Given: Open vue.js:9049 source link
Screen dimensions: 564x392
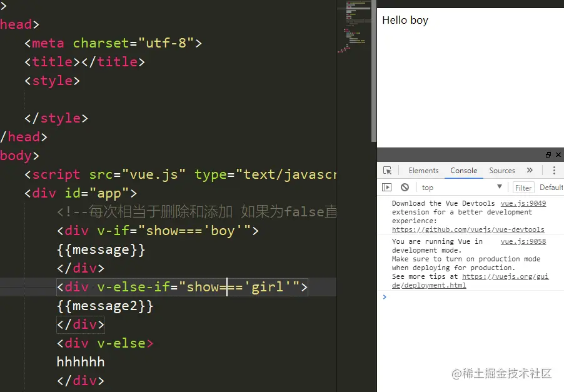Looking at the screenshot, I should coord(523,203).
